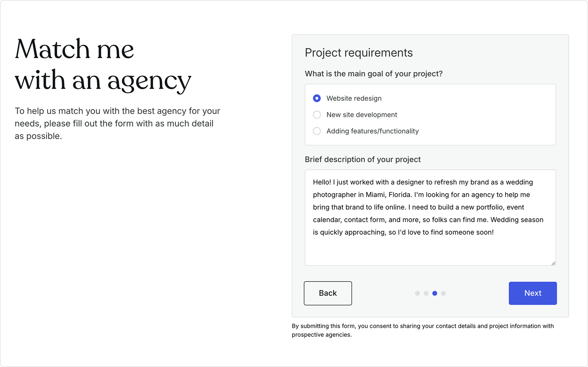Click the Next button
Screen dimensions: 588x367
(x=533, y=293)
